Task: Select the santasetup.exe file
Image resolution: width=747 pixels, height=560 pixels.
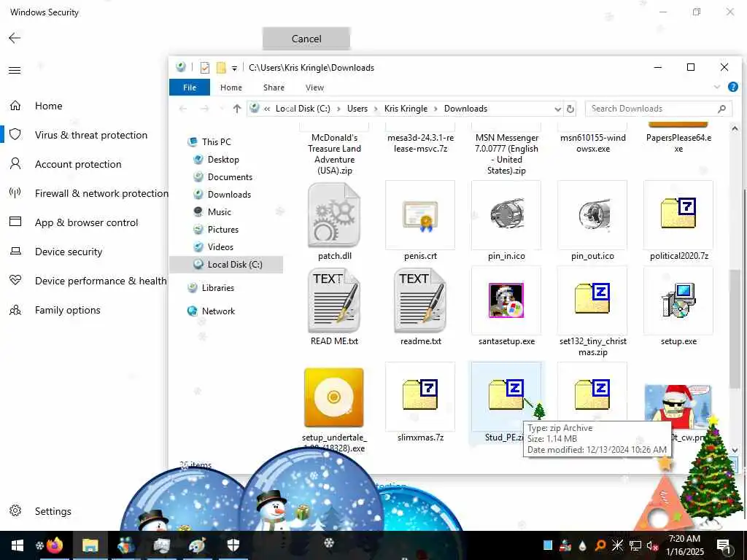Action: pyautogui.click(x=506, y=301)
